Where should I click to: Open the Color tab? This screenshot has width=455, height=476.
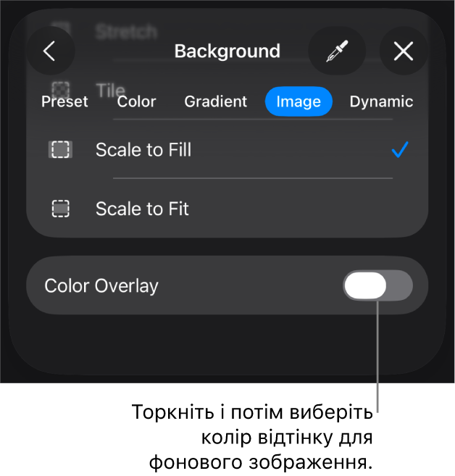tap(136, 102)
